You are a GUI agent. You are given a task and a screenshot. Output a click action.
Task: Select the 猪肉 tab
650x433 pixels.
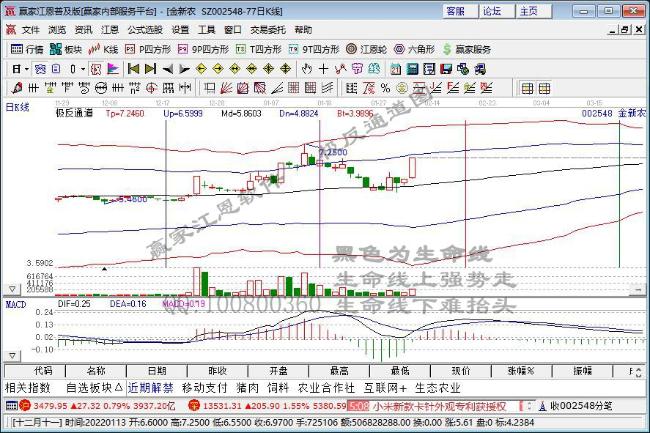pos(248,388)
